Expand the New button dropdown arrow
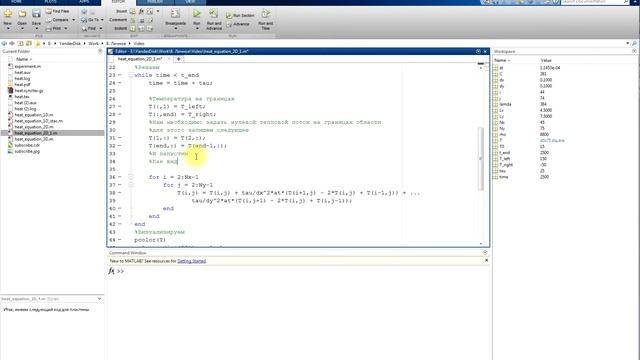The width and height of the screenshot is (640, 360). pyautogui.click(x=7, y=29)
